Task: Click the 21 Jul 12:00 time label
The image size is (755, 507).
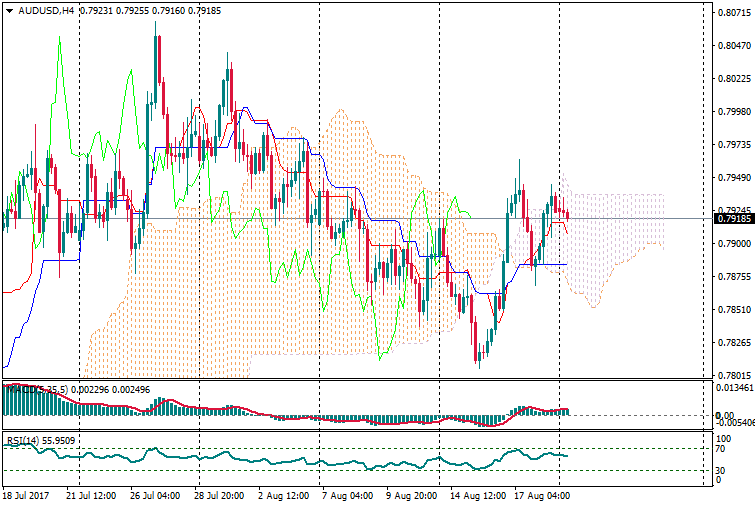Action: point(91,495)
